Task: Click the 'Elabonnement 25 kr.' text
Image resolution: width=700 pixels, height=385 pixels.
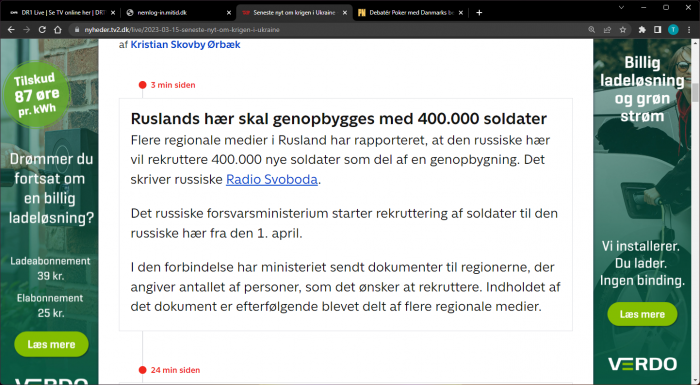Action: click(50, 305)
